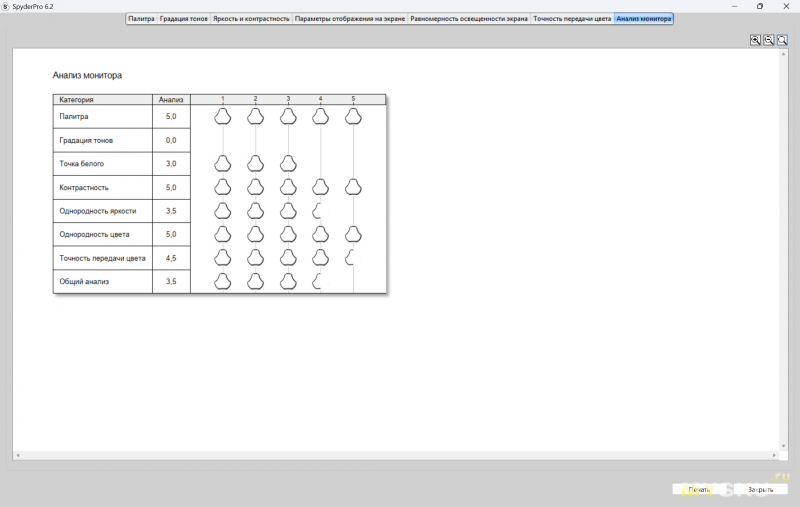The width and height of the screenshot is (800, 507).
Task: Go to Параметры отображения на экране tab
Action: point(350,19)
